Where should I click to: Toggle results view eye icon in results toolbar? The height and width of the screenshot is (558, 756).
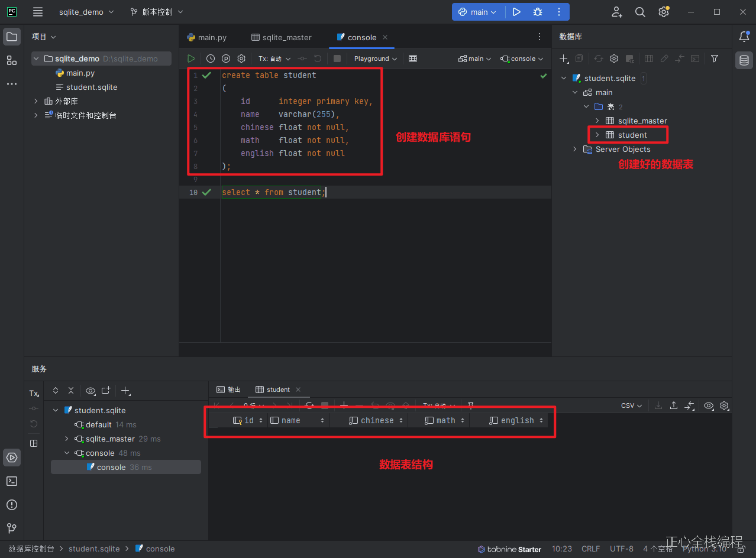709,405
